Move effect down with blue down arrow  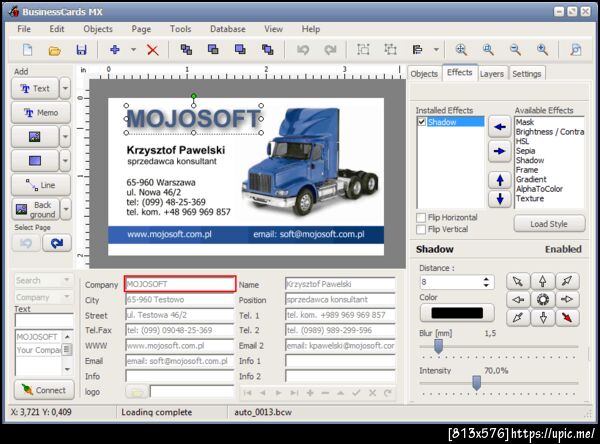click(500, 199)
